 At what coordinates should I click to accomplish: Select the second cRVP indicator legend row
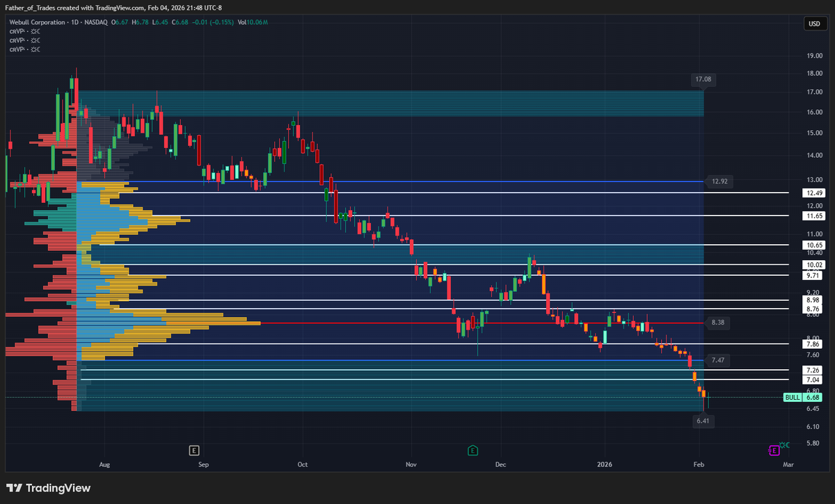[17, 40]
